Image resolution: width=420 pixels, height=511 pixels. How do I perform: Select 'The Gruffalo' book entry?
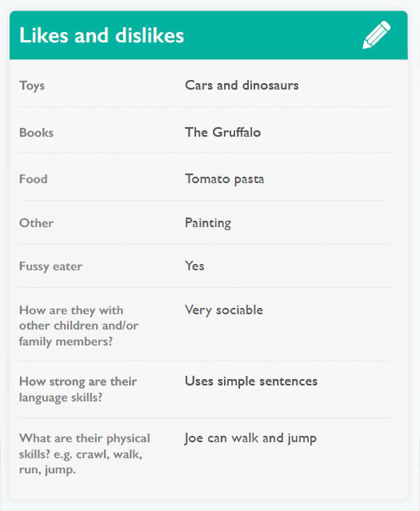223,132
